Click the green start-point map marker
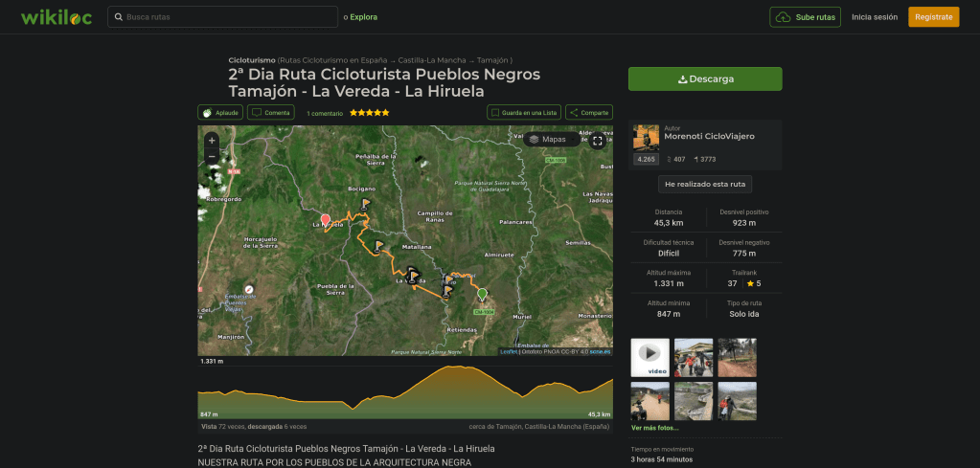The image size is (980, 468). coord(482,294)
